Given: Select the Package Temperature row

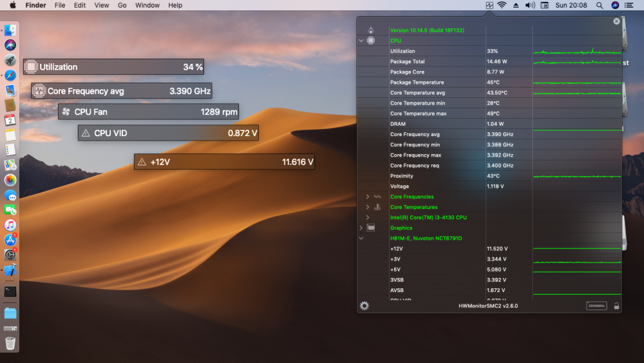Looking at the screenshot, I should (489, 83).
